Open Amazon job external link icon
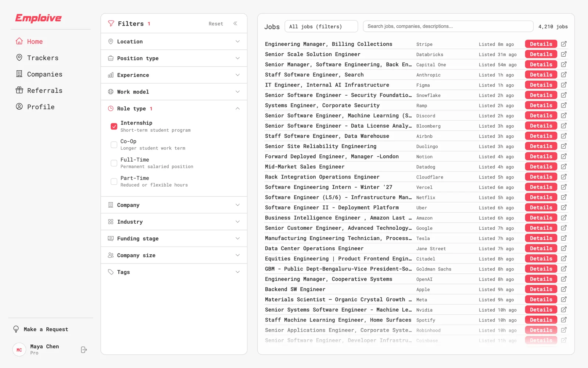This screenshot has width=588, height=368. coord(564,218)
